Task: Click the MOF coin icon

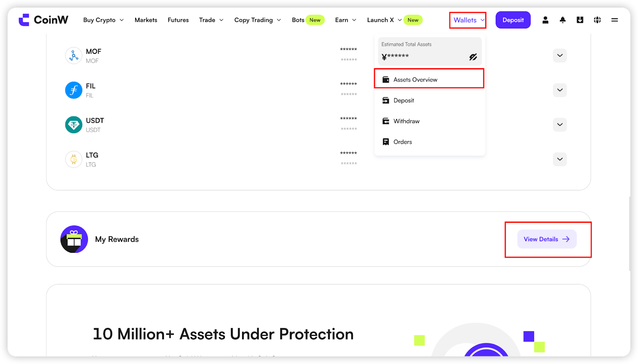Action: click(74, 56)
